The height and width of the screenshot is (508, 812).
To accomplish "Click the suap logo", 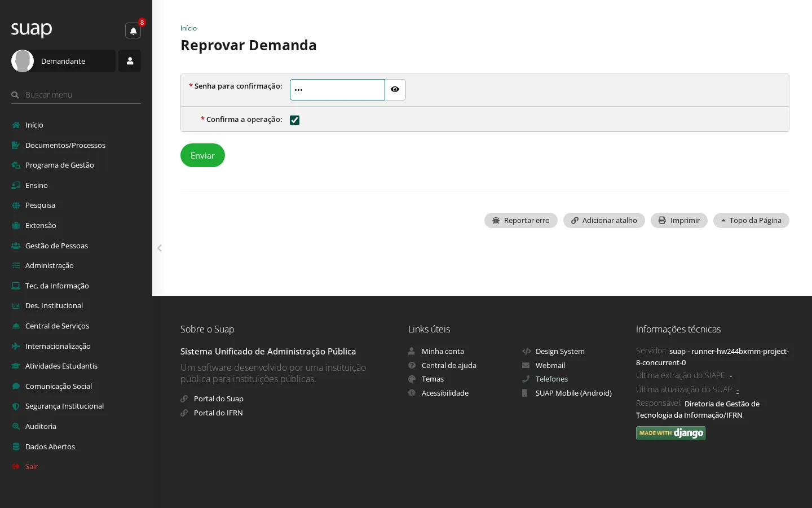I will point(32,29).
